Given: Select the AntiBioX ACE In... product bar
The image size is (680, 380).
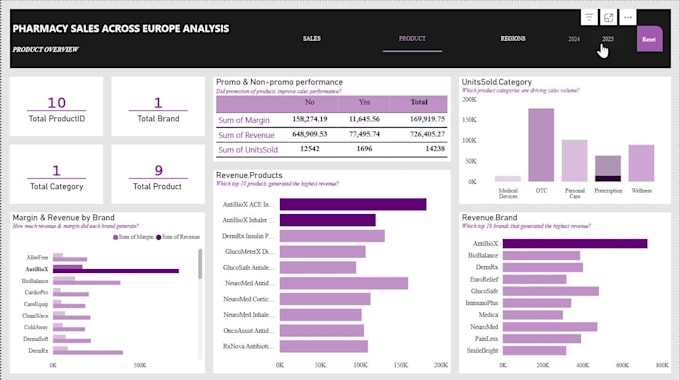Looking at the screenshot, I should (x=353, y=204).
